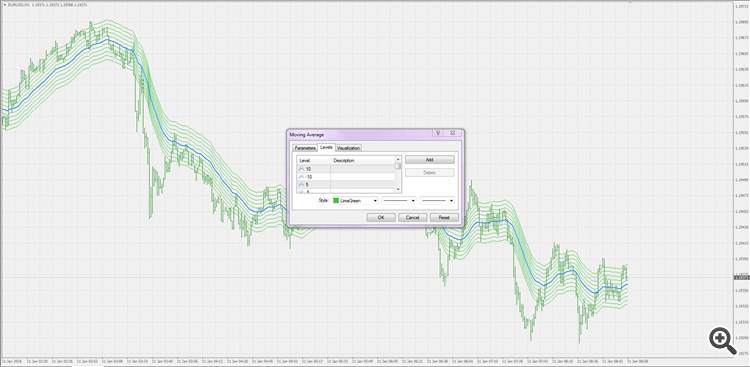The height and width of the screenshot is (367, 750).
Task: Open the LimeGreen color dropdown
Action: 355,200
